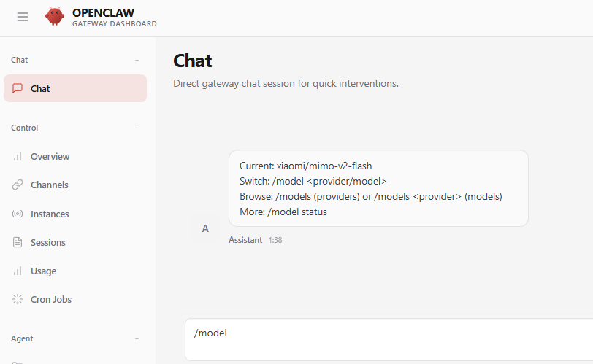The image size is (593, 364).
Task: Click the Instances broadcast icon
Action: pyautogui.click(x=18, y=214)
